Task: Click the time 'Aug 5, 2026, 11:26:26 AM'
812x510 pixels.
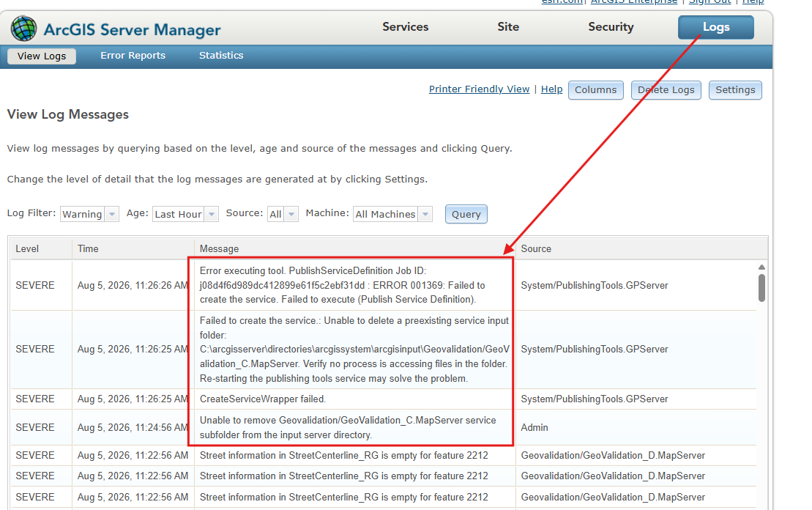Action: point(133,286)
